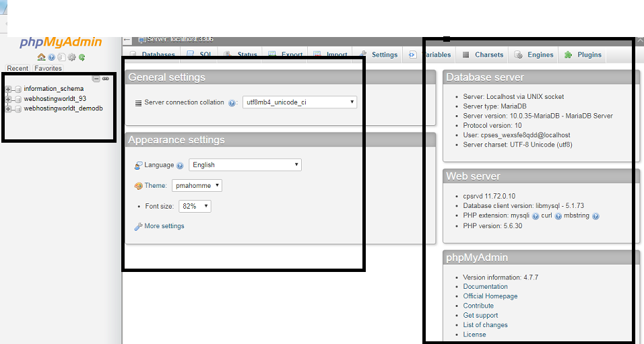The image size is (644, 344).
Task: Open the Official Homepage link
Action: [490, 296]
